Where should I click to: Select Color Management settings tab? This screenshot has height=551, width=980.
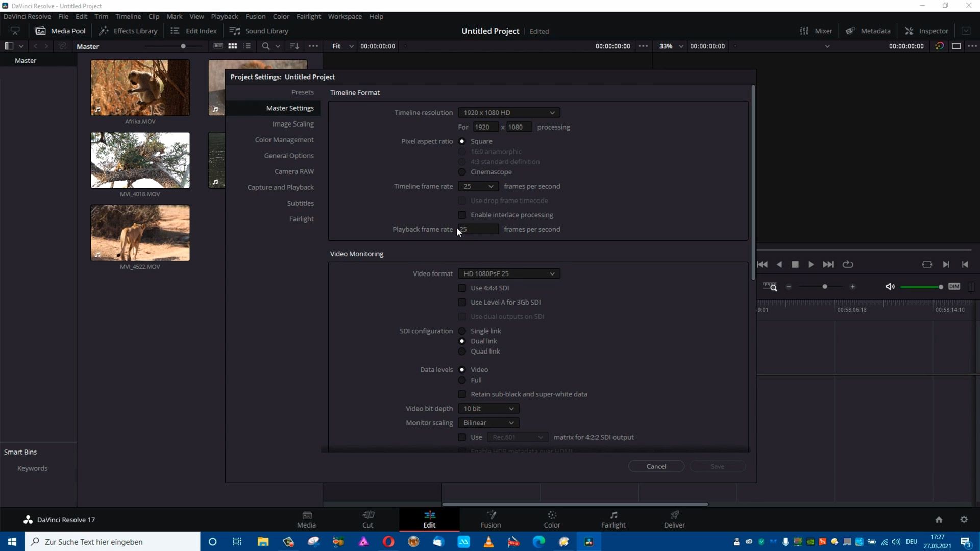coord(284,139)
